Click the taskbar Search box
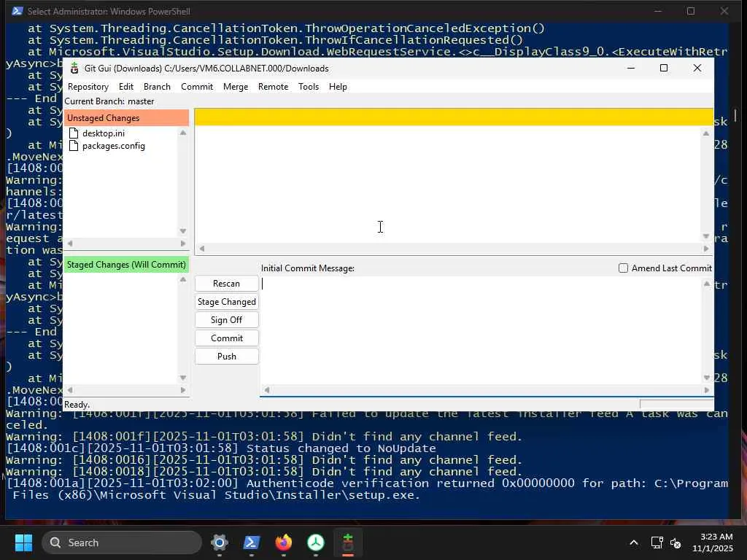The image size is (747, 560). [122, 542]
